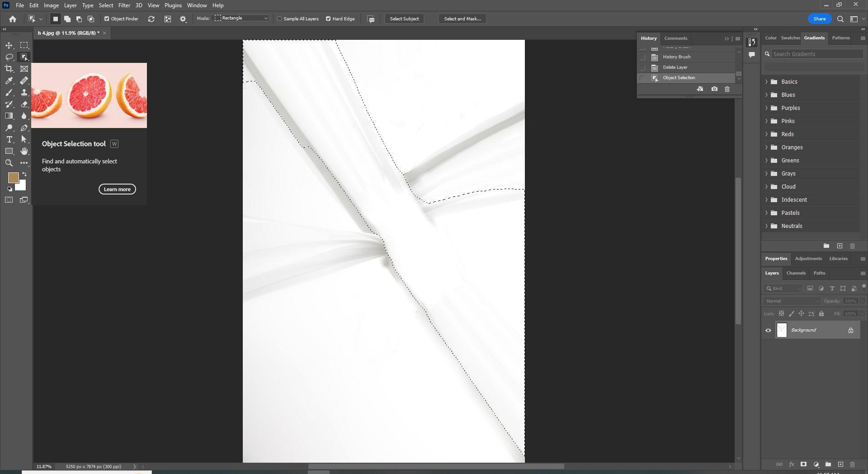Create a new layer

pyautogui.click(x=840, y=465)
